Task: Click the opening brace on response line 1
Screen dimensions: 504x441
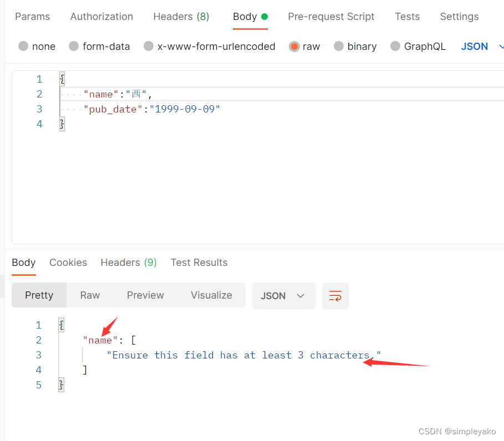Action: tap(62, 325)
